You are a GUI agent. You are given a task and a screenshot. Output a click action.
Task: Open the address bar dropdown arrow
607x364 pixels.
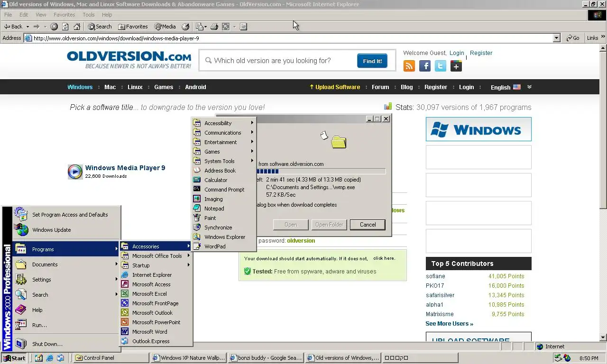(557, 38)
